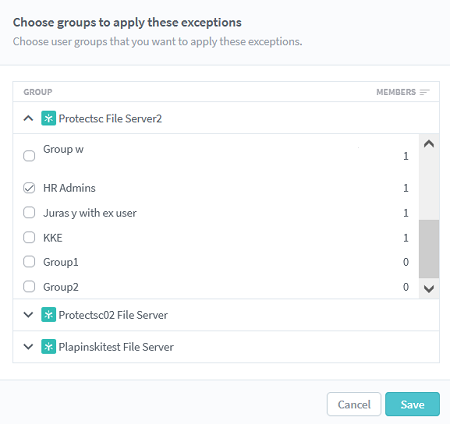
Task: Sort by the MEMBERS column header
Action: [396, 92]
